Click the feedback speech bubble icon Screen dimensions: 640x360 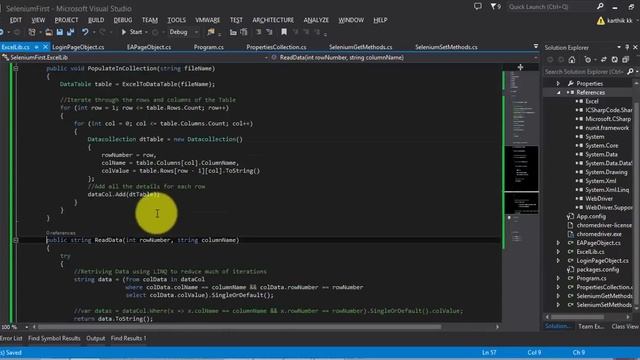coord(478,7)
